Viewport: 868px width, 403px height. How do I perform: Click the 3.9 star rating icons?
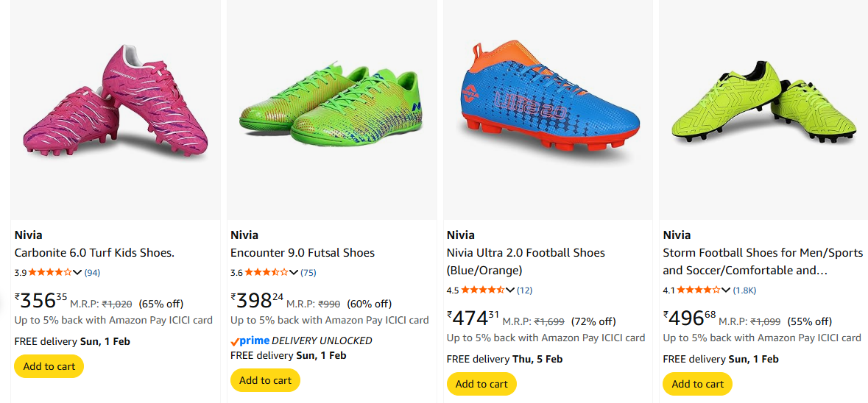click(x=50, y=272)
